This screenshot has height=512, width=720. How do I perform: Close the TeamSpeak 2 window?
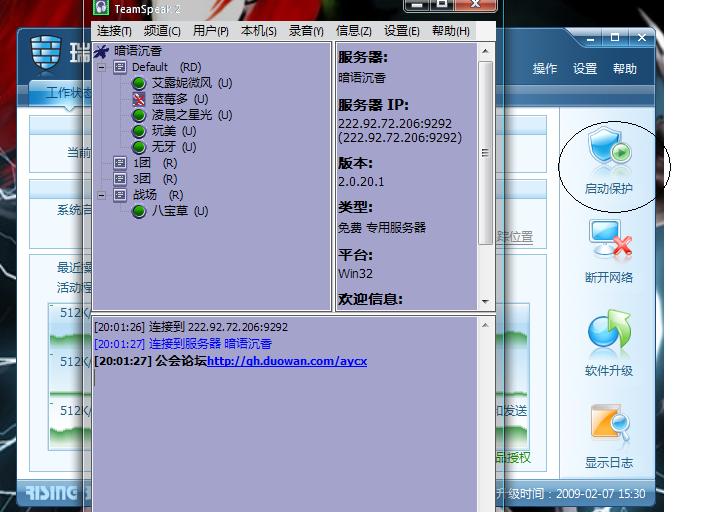point(475,5)
